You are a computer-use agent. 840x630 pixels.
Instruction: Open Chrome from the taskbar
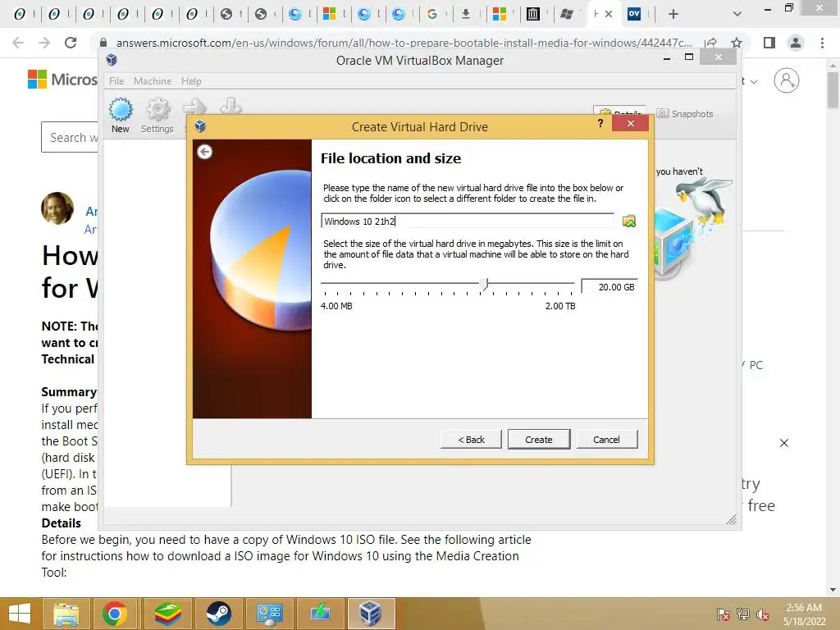coord(115,614)
